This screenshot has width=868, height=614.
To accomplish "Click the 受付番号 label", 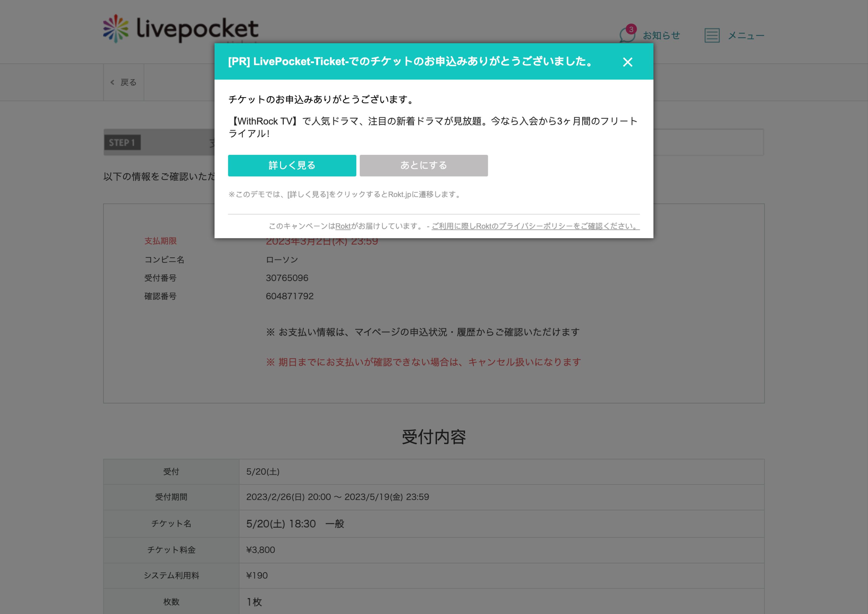I will (x=161, y=278).
